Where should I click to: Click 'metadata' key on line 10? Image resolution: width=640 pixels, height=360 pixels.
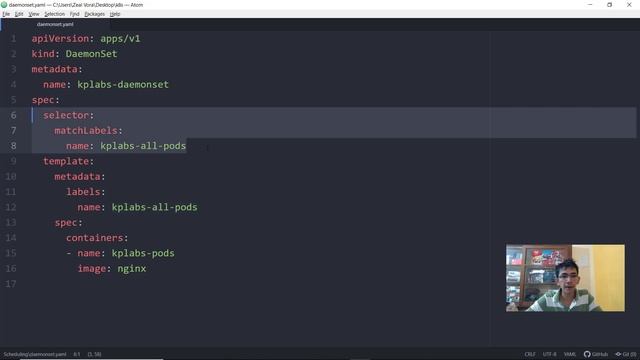coord(77,177)
